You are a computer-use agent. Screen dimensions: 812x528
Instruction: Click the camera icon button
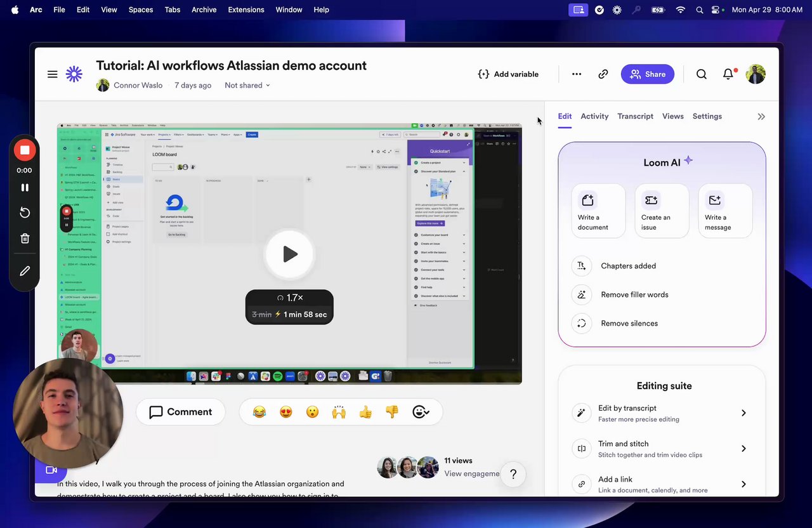[51, 470]
